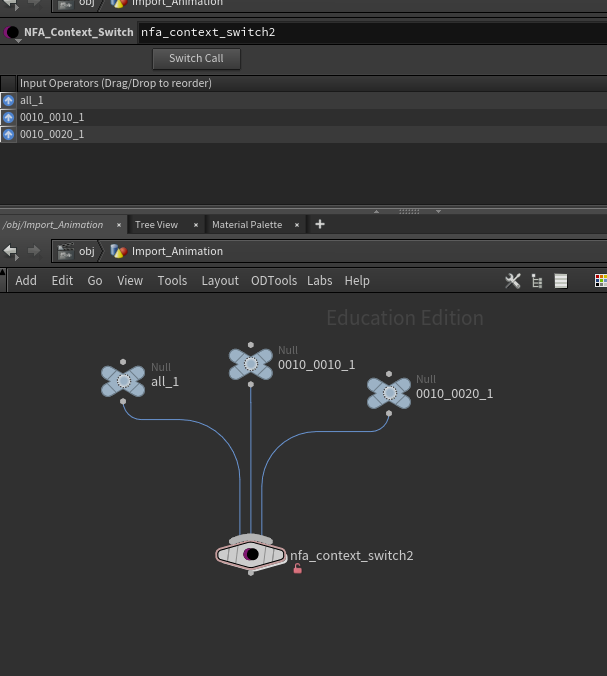Toggle the 0010_0010_1 input operator arrow

(8, 117)
